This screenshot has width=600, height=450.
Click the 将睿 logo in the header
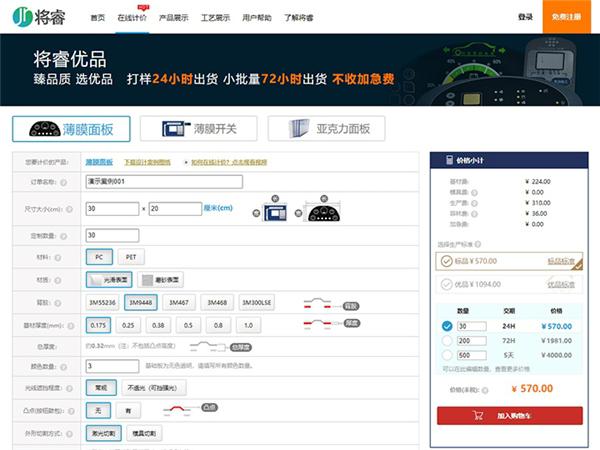point(37,16)
